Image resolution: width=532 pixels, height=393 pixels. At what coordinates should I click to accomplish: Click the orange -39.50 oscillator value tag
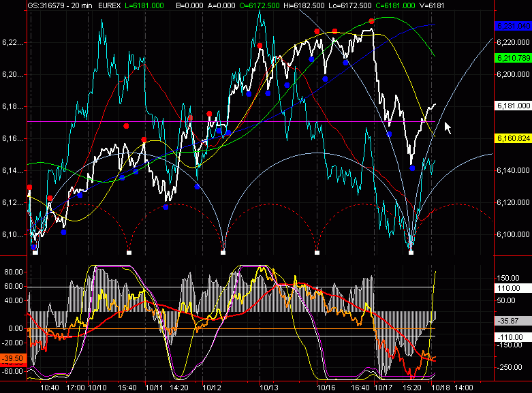click(x=13, y=358)
